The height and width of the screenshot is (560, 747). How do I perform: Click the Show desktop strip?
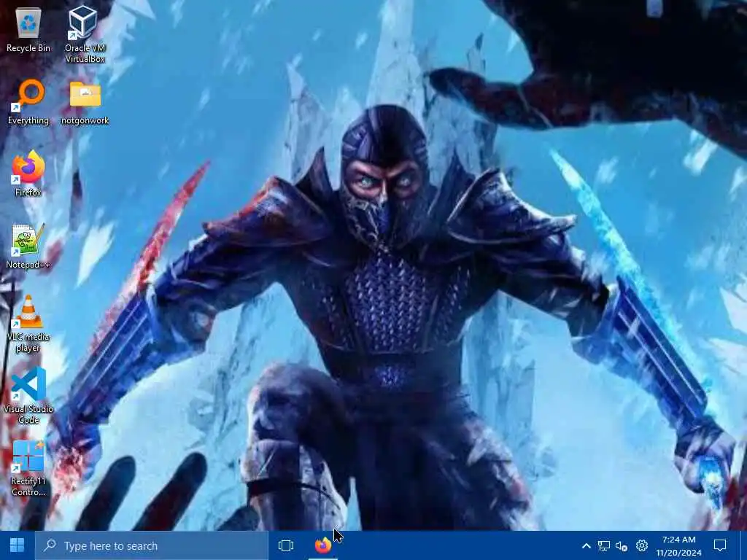[744, 545]
